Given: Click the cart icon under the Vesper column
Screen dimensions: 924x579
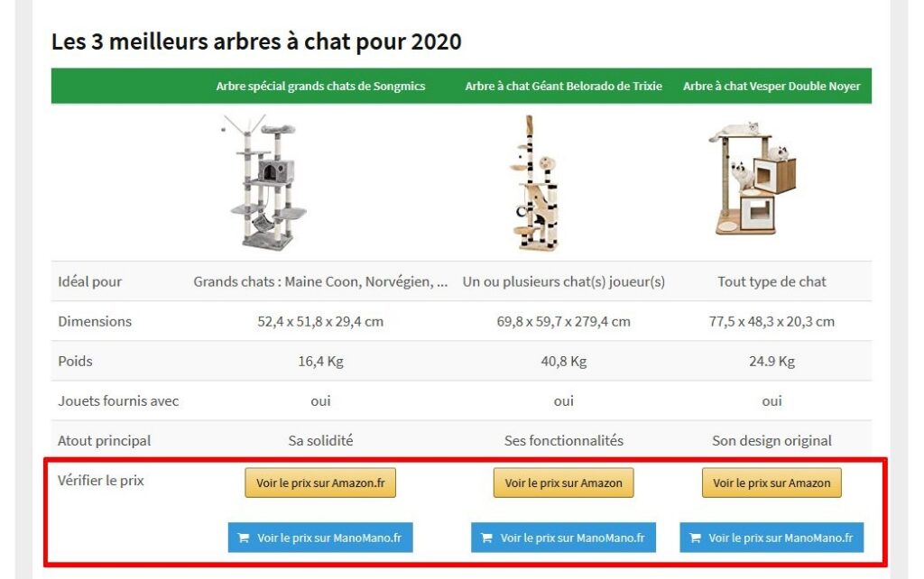Looking at the screenshot, I should [695, 538].
